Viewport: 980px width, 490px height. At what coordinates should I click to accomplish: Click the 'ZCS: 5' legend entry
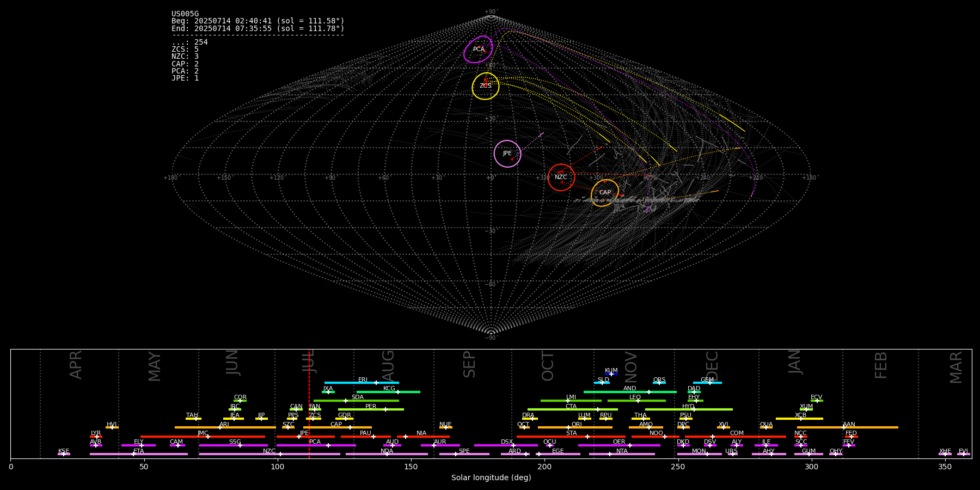point(185,50)
